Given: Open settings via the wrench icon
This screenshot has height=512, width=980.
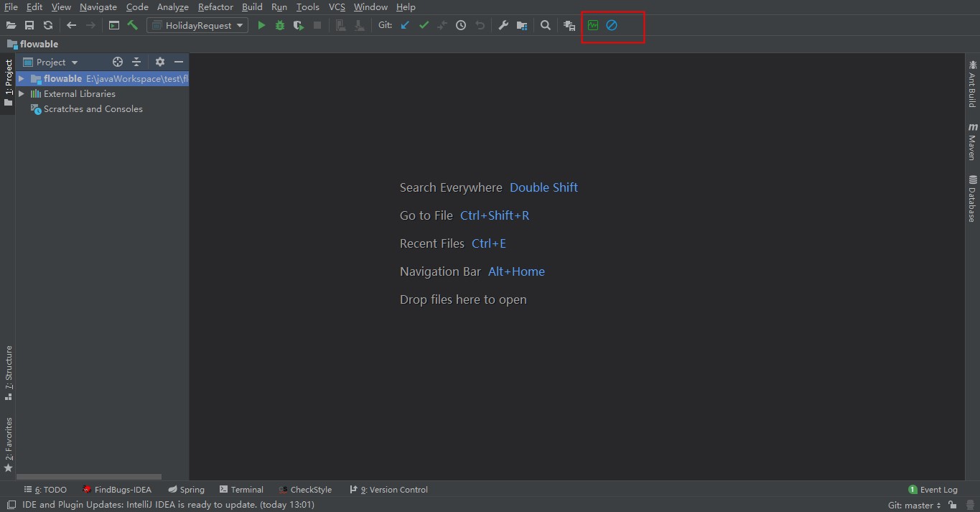Looking at the screenshot, I should (503, 25).
